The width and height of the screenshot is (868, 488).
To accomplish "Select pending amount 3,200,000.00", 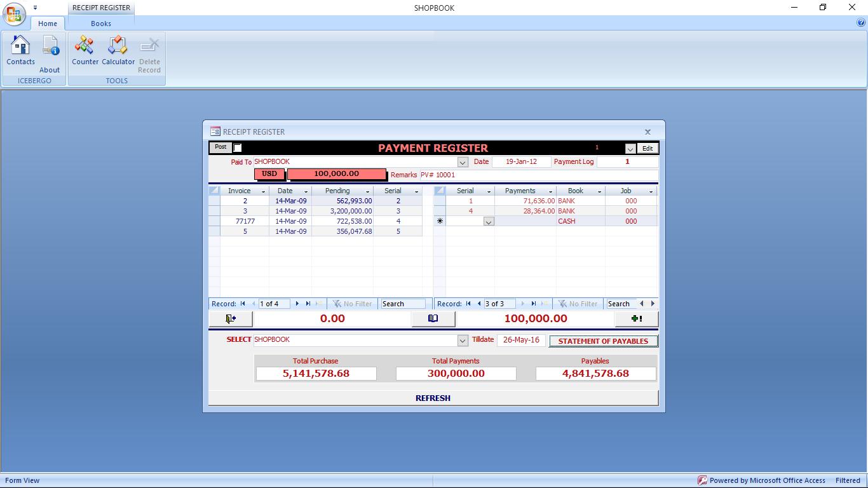I will point(342,211).
